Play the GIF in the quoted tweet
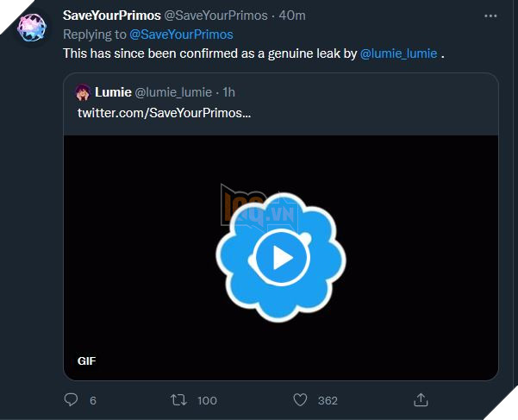Image resolution: width=518 pixels, height=420 pixels. click(282, 258)
